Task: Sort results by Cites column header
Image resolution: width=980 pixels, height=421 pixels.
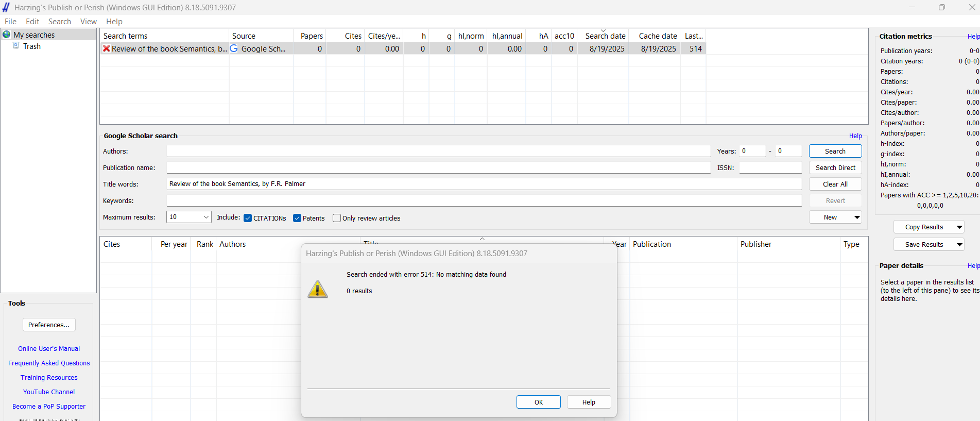Action: (126, 244)
